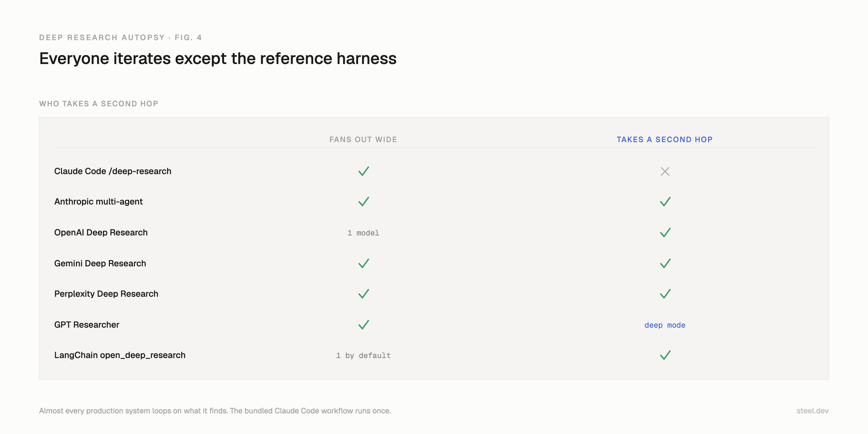This screenshot has height=434, width=868.
Task: Click the footnote about production systems looping
Action: (215, 411)
